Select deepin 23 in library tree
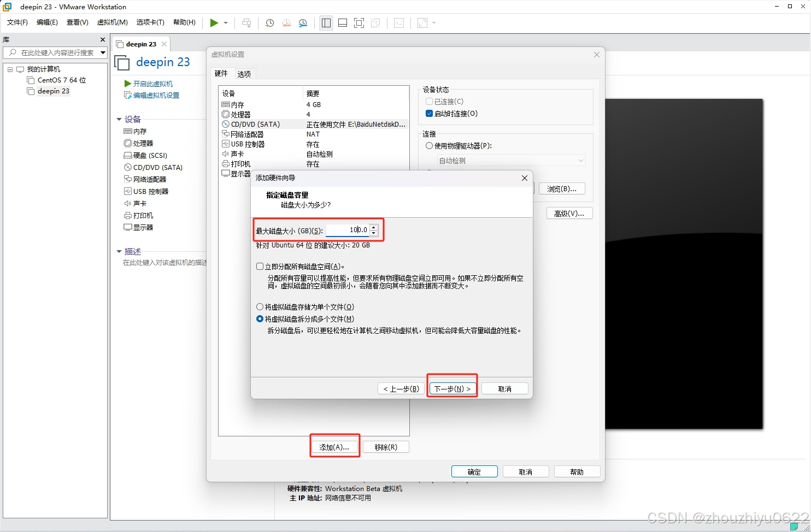This screenshot has height=532, width=811. (x=53, y=91)
